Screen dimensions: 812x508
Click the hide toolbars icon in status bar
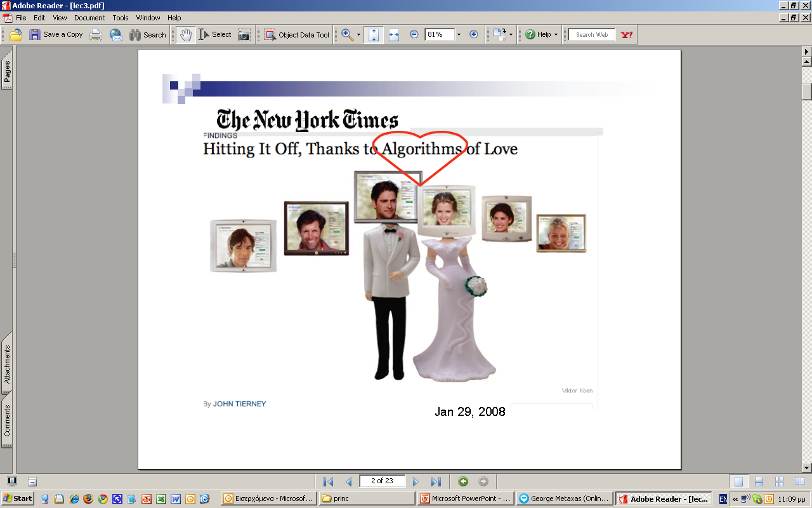click(x=32, y=481)
